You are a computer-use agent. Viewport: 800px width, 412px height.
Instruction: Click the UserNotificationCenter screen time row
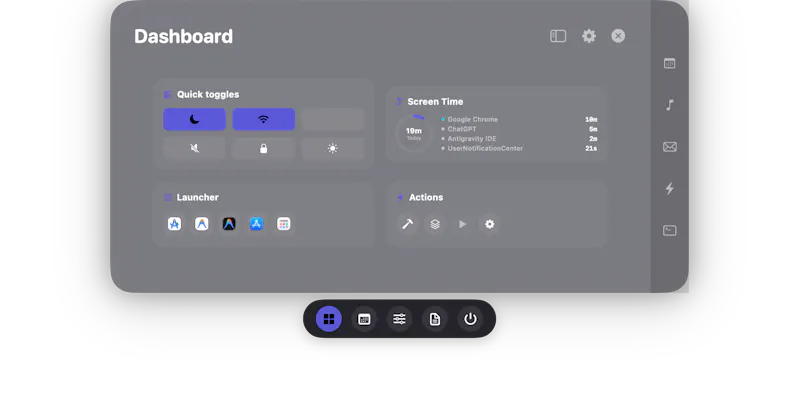tap(519, 148)
